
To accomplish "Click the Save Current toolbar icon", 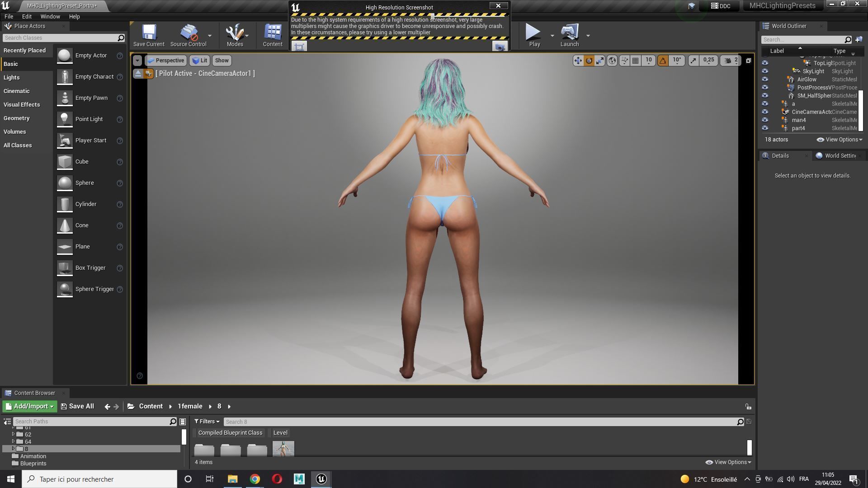I will click(x=149, y=33).
